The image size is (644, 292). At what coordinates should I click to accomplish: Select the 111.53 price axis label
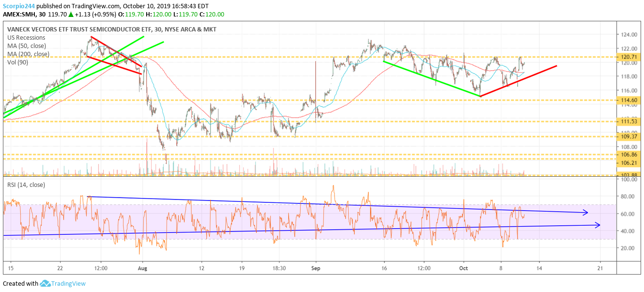tap(628, 121)
